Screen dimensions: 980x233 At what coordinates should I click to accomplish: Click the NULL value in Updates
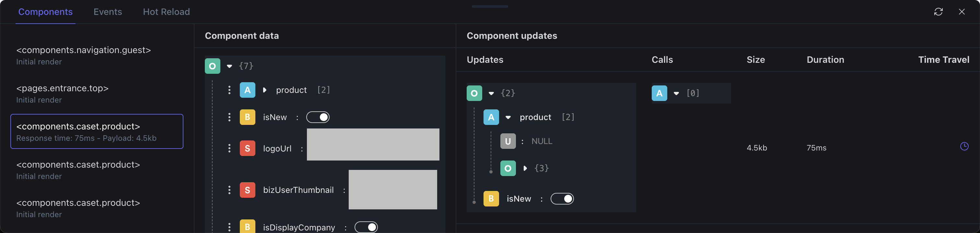click(x=542, y=141)
